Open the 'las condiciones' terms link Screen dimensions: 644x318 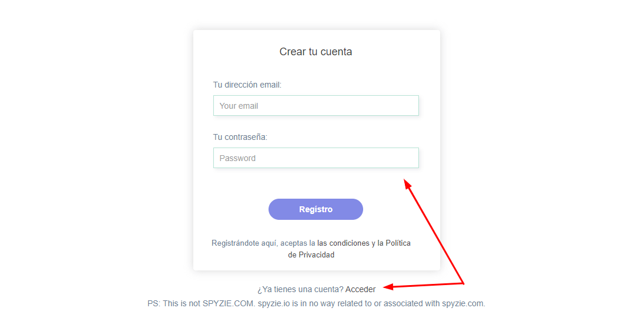tap(343, 243)
